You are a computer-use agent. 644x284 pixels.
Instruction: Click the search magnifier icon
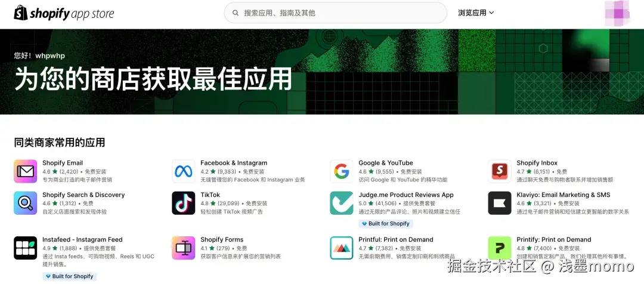[x=236, y=13]
